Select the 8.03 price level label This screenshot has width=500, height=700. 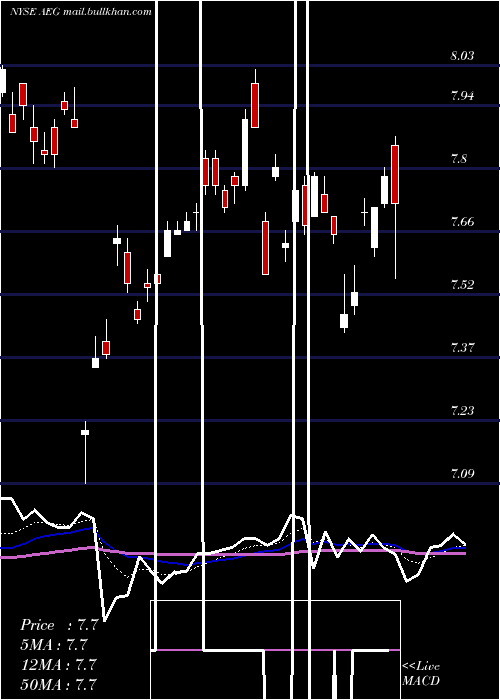(462, 56)
